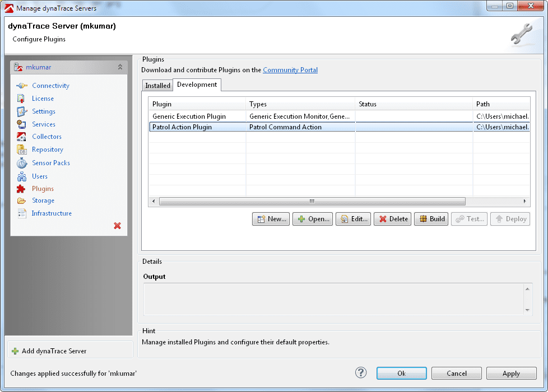
Task: Click the Infrastructure document icon
Action: click(22, 213)
